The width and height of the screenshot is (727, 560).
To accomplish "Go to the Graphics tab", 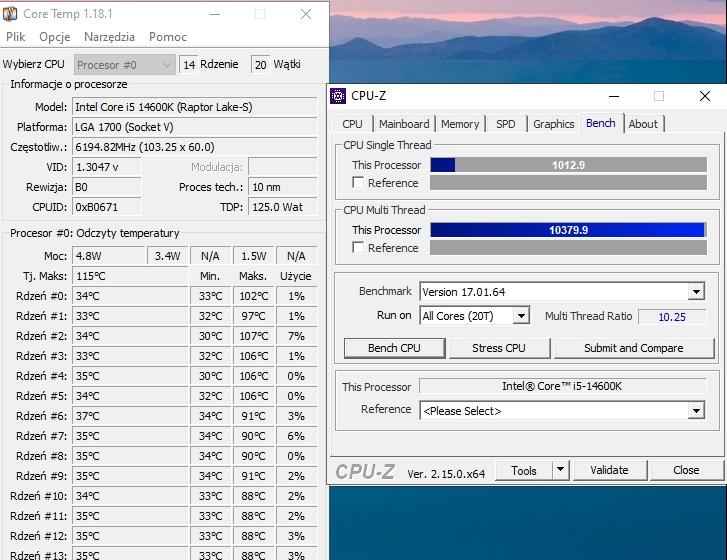I will pos(553,124).
